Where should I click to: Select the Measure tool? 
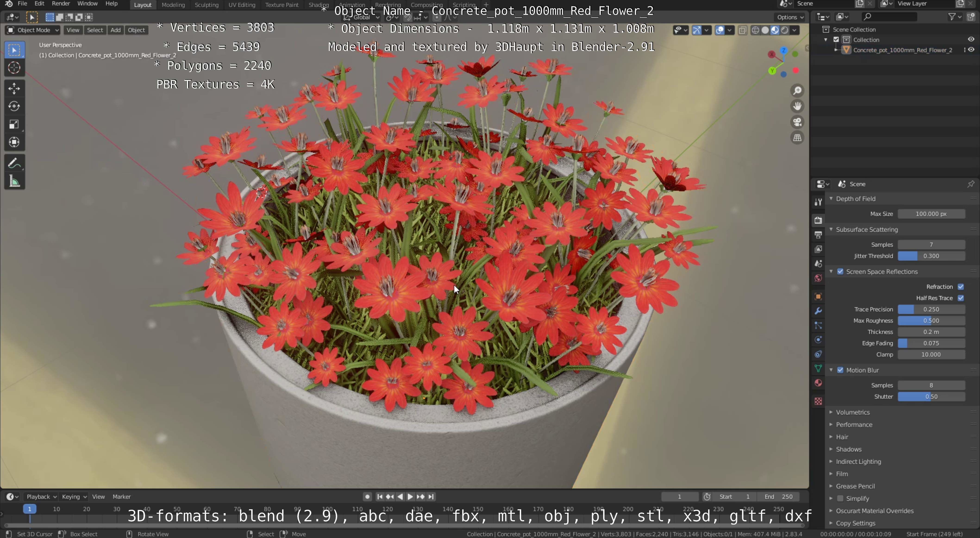[14, 181]
